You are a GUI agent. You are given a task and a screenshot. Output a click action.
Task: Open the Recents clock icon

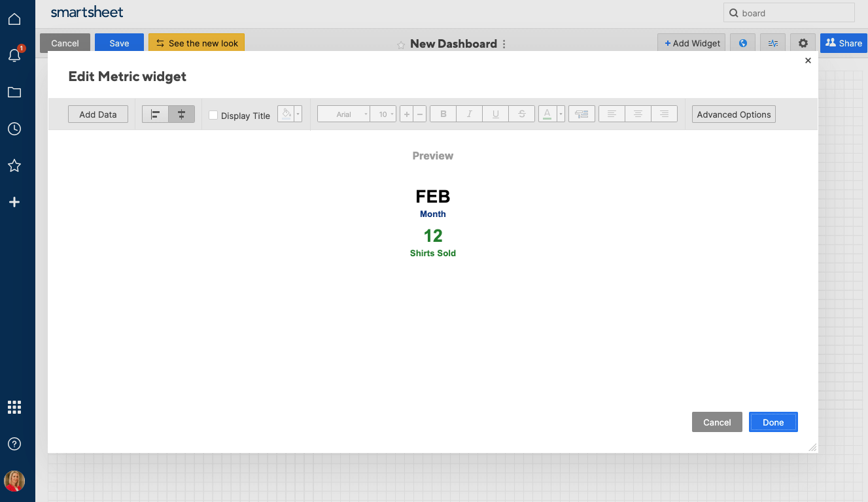pos(14,129)
